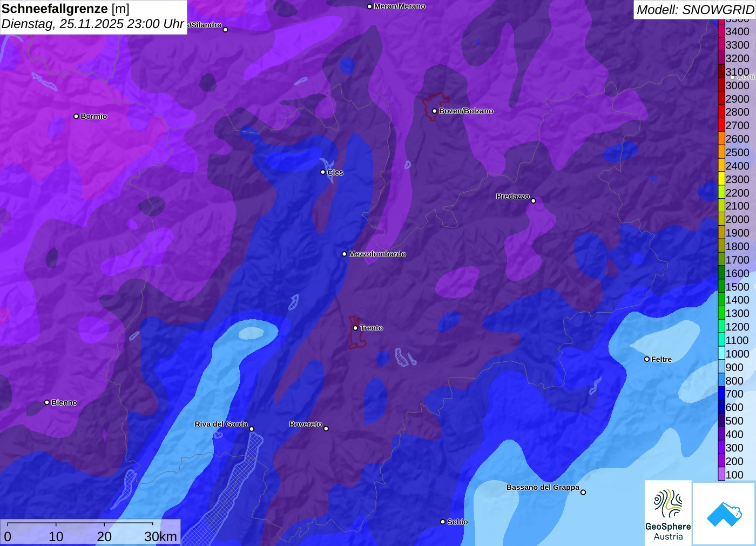Click the Mezzolombardo marker dot
This screenshot has height=546, width=756.
345,254
